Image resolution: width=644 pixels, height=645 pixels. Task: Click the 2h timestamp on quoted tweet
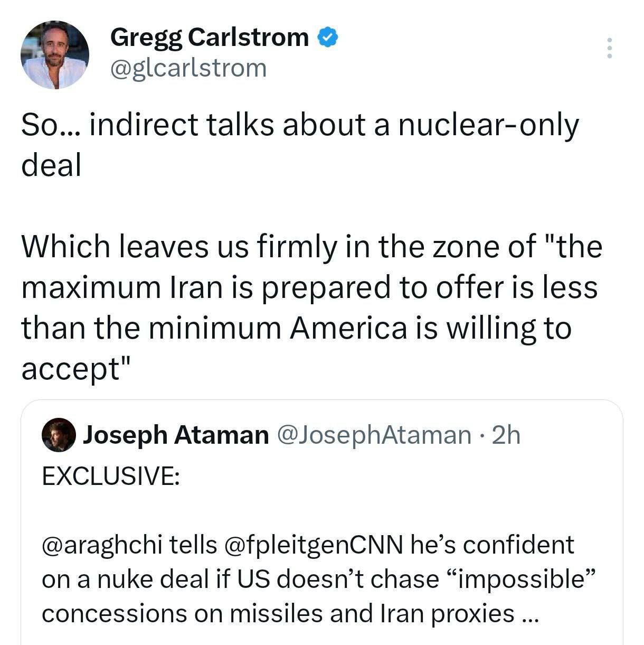click(x=505, y=435)
